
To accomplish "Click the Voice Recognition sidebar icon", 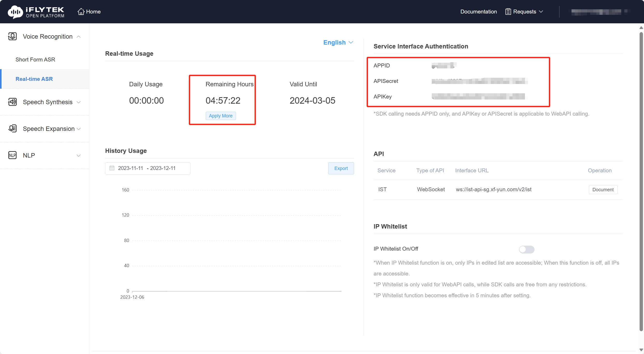I will click(x=12, y=36).
